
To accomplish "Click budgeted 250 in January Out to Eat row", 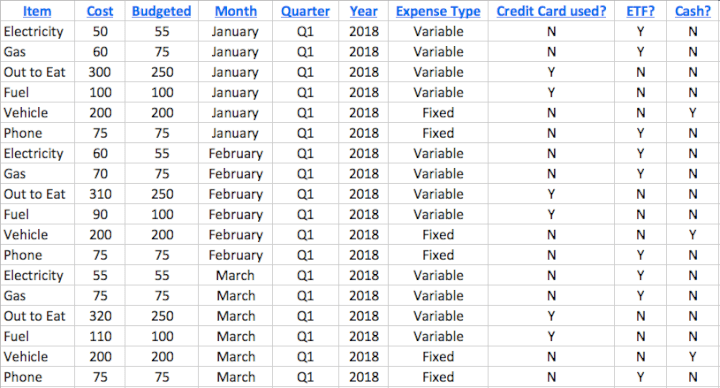I will pos(162,72).
